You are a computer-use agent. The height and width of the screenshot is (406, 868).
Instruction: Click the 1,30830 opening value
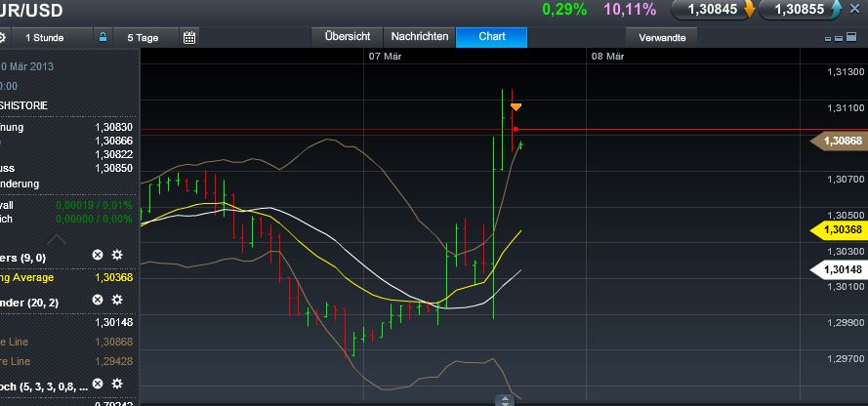click(x=114, y=127)
